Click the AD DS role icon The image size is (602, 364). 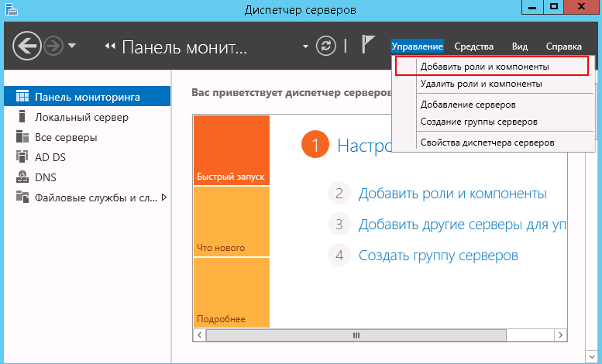(22, 156)
